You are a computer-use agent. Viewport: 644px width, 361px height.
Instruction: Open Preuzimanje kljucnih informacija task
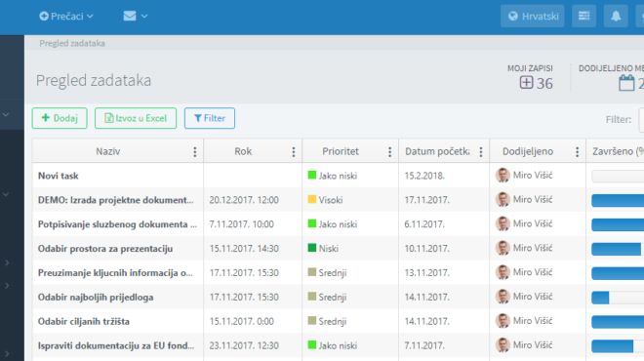(x=115, y=272)
